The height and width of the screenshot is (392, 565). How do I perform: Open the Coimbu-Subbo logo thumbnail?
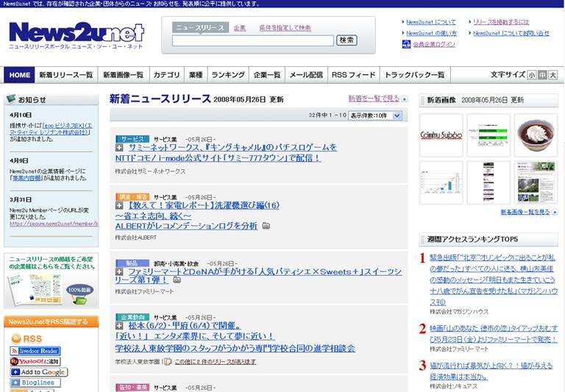(x=441, y=135)
